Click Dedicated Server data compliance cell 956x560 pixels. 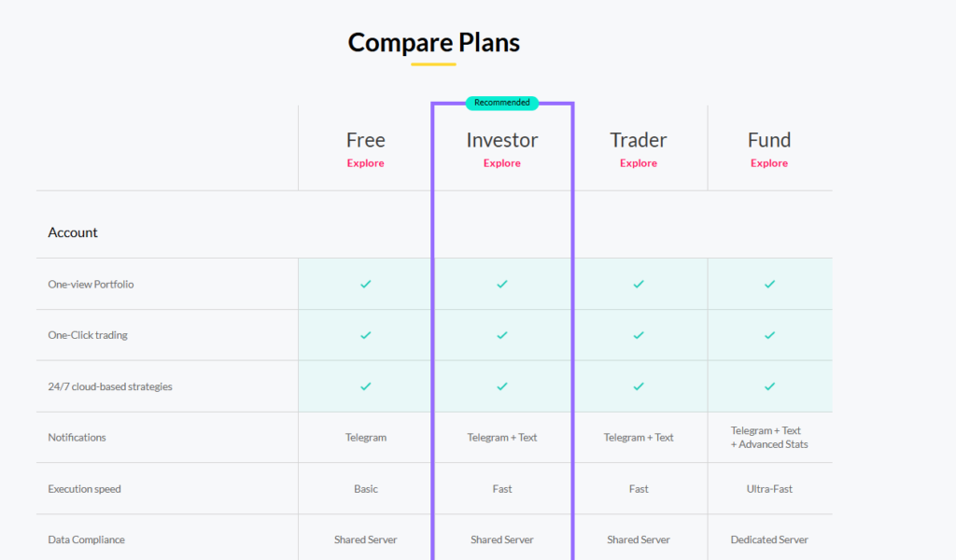[x=769, y=539]
